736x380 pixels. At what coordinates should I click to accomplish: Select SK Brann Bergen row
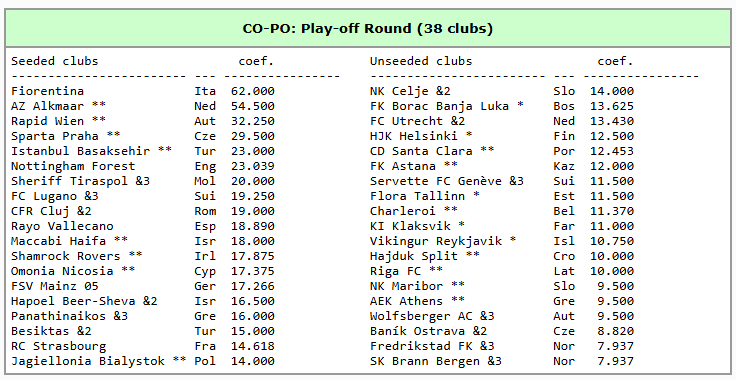pos(502,361)
